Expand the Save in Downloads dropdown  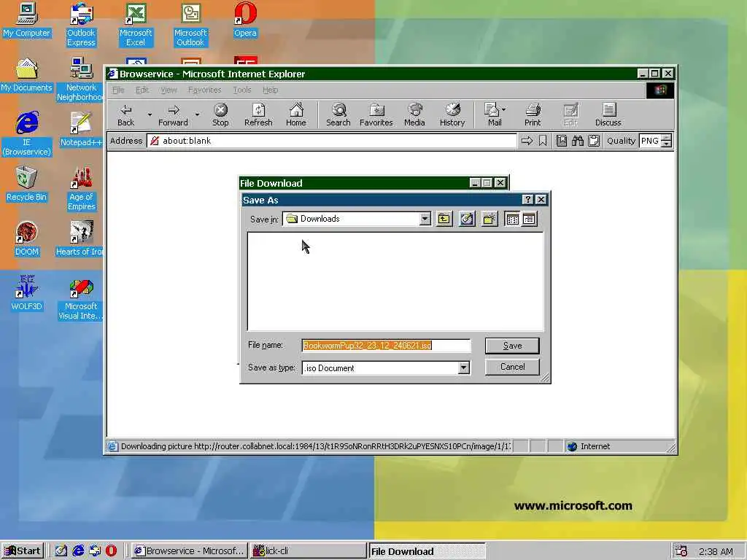coord(425,219)
